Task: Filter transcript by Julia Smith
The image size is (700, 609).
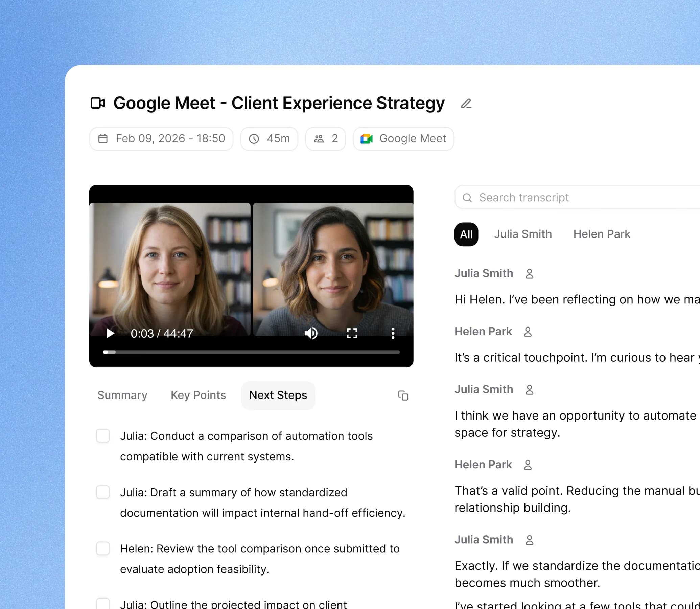Action: (523, 234)
